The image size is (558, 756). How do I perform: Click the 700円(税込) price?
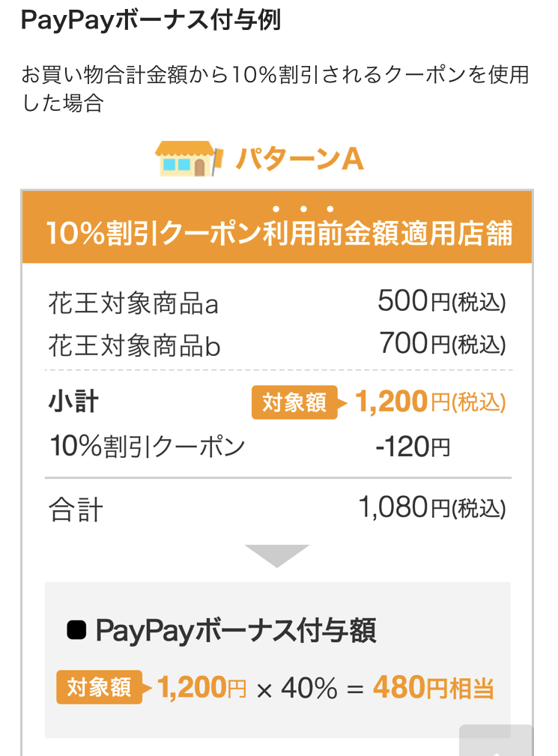tap(442, 343)
